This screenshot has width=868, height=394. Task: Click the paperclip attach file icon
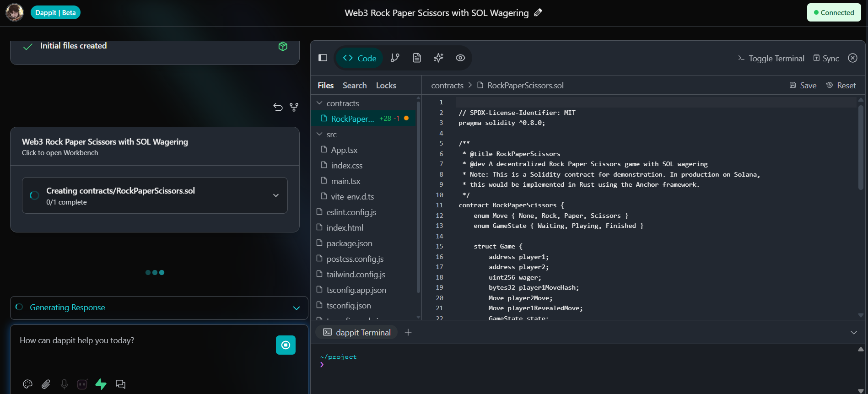(46, 384)
